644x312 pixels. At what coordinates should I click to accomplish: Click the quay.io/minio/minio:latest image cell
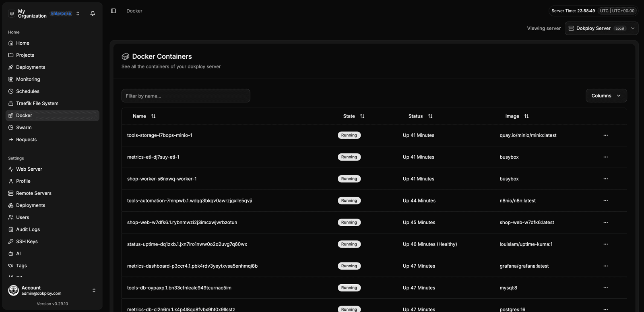tap(528, 135)
